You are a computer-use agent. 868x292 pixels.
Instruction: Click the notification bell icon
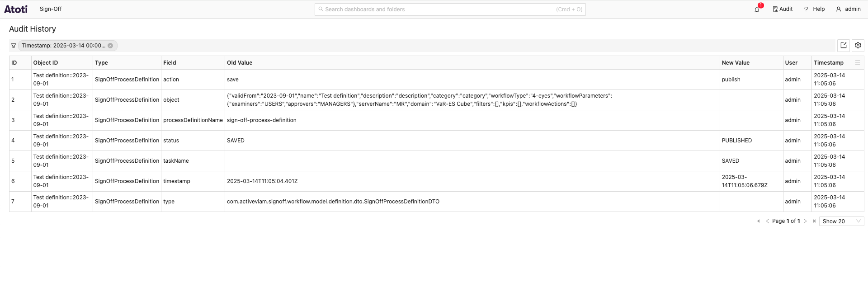tap(757, 9)
